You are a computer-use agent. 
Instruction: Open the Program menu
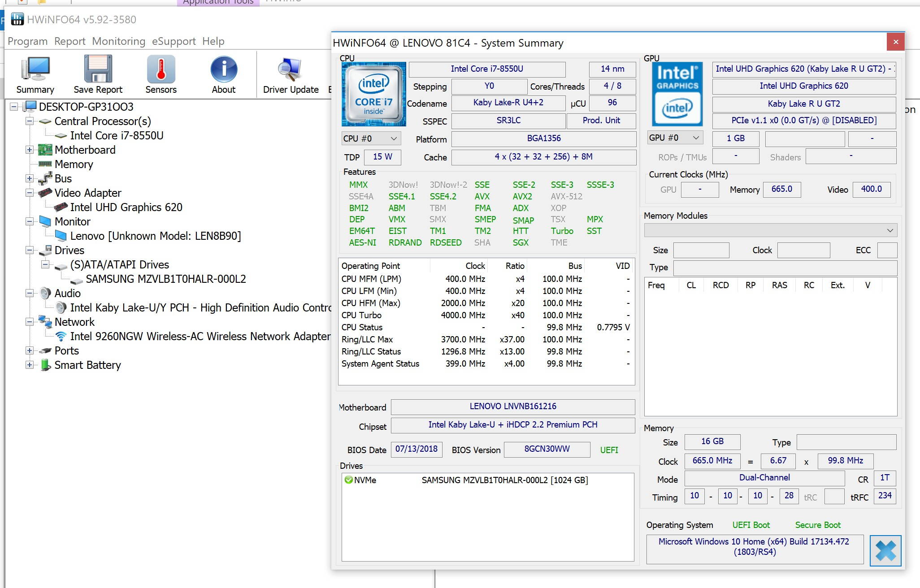[27, 41]
